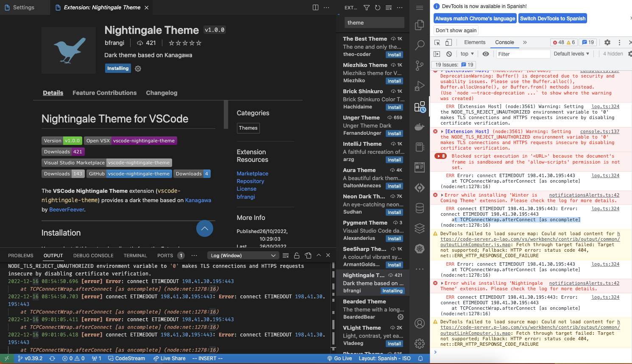Image resolution: width=632 pixels, height=364 pixels.
Task: Open the Kanagawa link in the readme
Action: pyautogui.click(x=198, y=200)
